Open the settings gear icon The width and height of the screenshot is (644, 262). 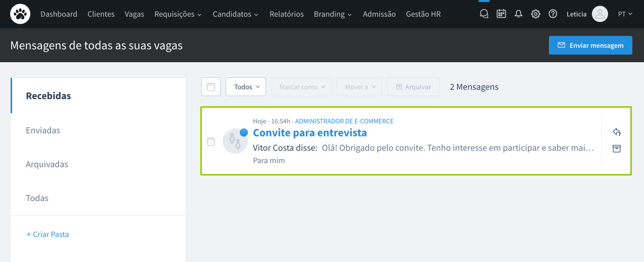[536, 14]
